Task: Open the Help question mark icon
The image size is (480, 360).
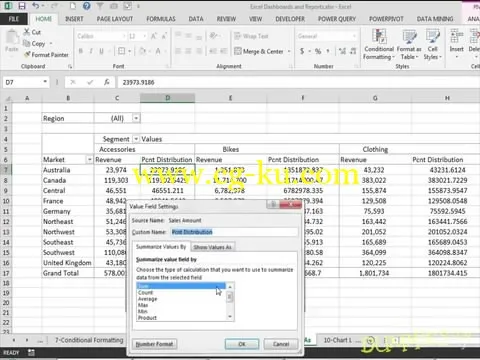Action: point(87,6)
